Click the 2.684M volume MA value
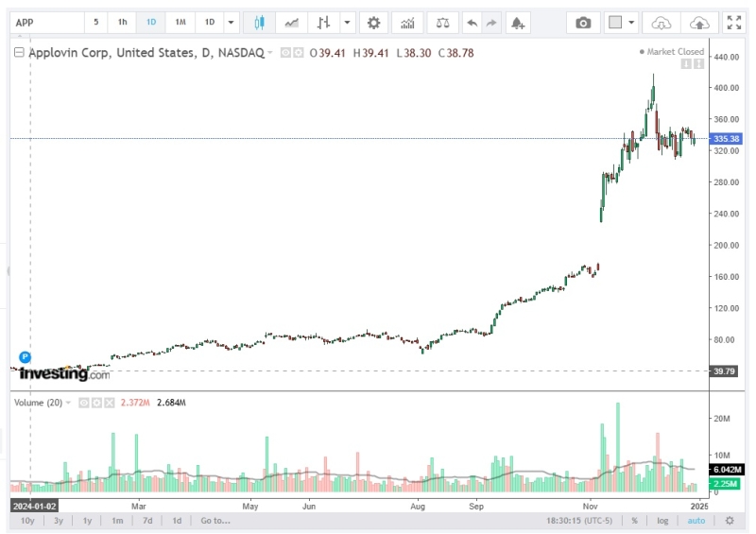The width and height of the screenshot is (756, 534). (171, 403)
